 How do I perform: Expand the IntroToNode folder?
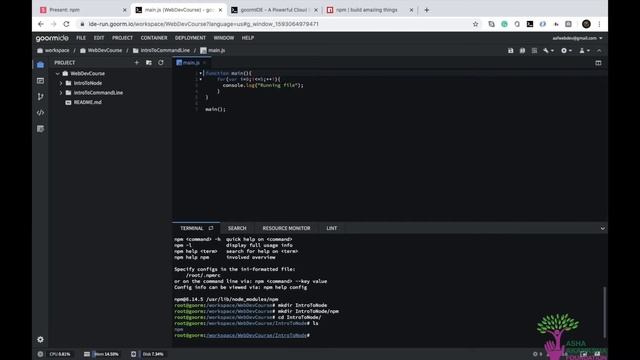(x=61, y=83)
